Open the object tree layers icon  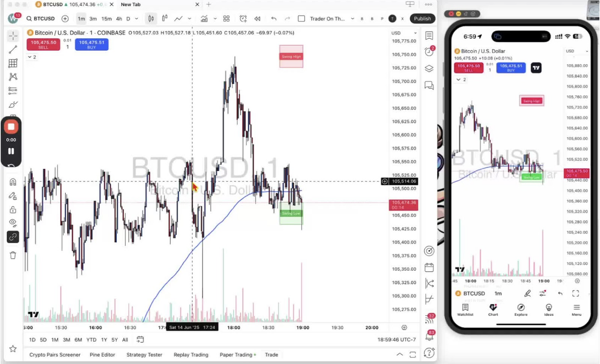pyautogui.click(x=429, y=68)
